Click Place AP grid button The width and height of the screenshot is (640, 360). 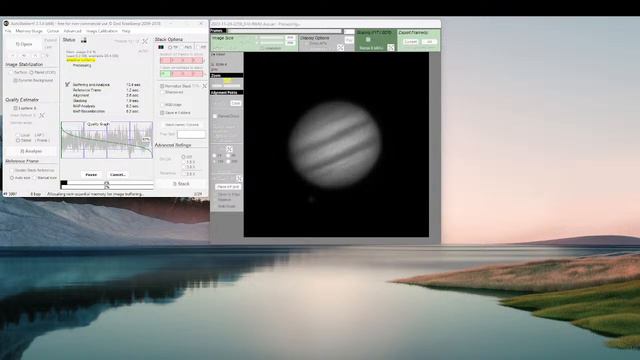(228, 187)
